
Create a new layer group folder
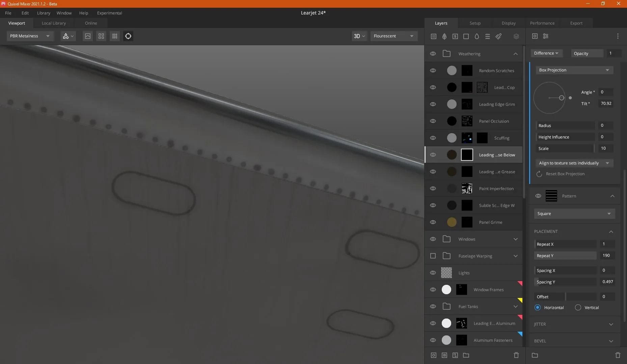tap(466, 355)
